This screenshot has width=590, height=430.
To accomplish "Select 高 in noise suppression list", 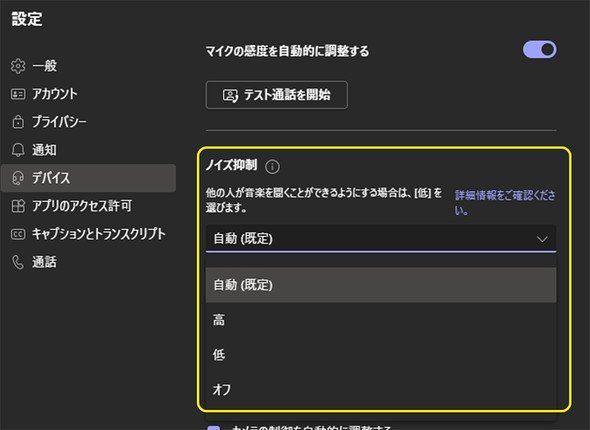I will 381,320.
